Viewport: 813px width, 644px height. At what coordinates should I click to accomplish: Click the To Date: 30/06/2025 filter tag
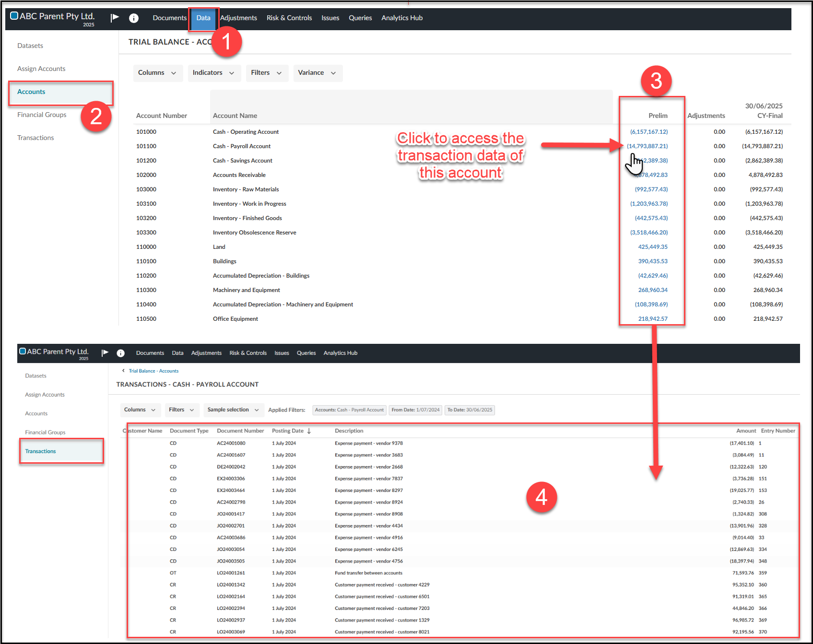click(x=470, y=410)
